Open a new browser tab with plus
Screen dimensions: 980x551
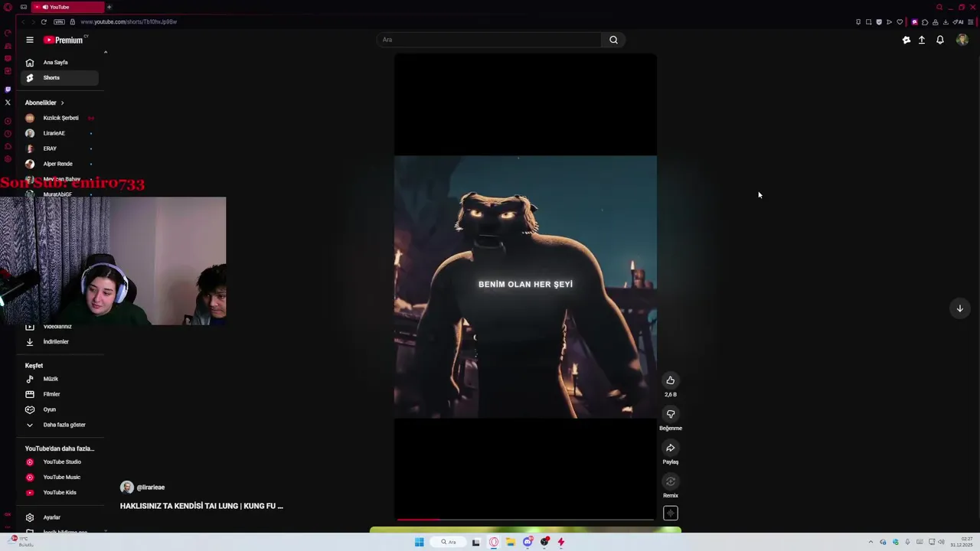pyautogui.click(x=109, y=7)
